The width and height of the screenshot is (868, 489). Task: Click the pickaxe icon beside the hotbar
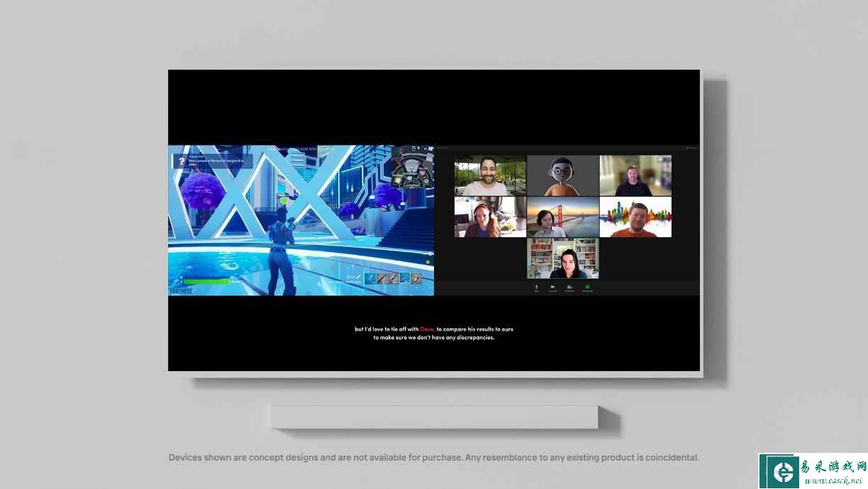coord(358,278)
